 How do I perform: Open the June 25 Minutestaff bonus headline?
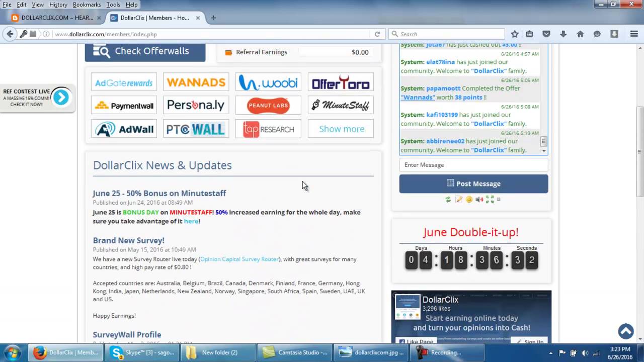coord(159,193)
